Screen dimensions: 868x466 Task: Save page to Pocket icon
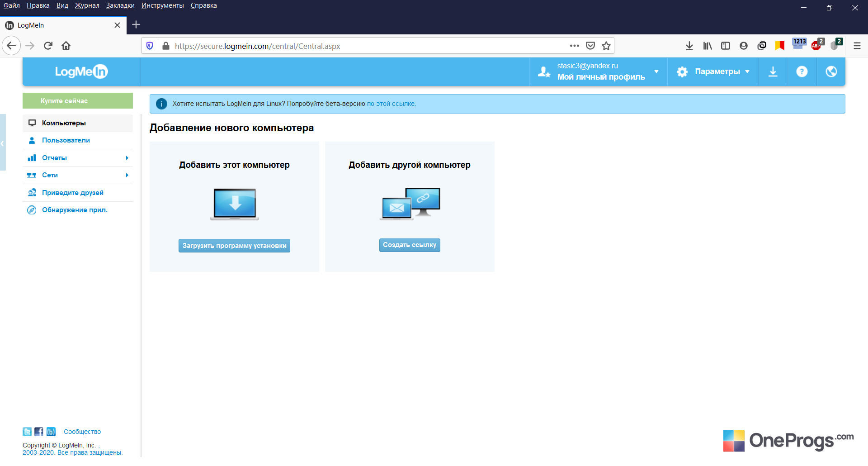[x=590, y=46]
